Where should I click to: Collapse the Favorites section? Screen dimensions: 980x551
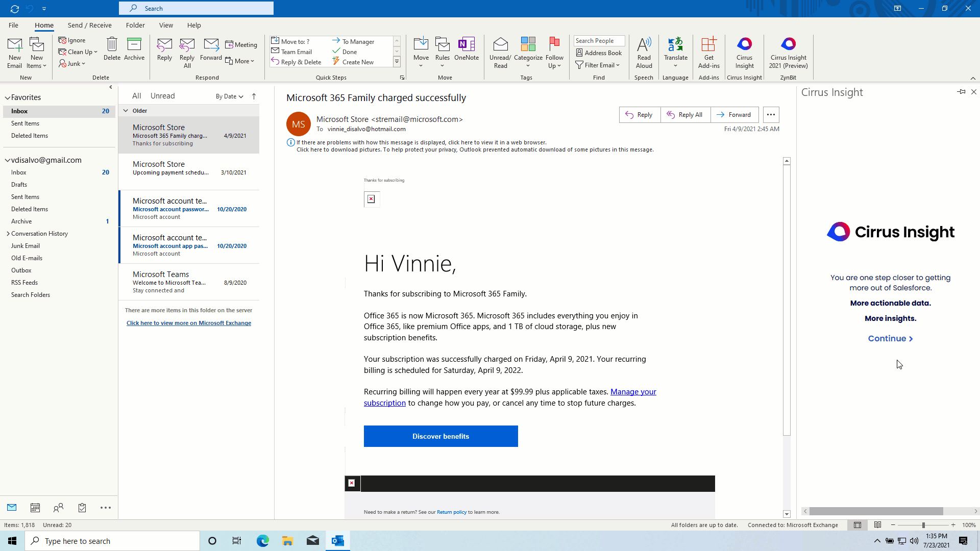[x=7, y=97]
